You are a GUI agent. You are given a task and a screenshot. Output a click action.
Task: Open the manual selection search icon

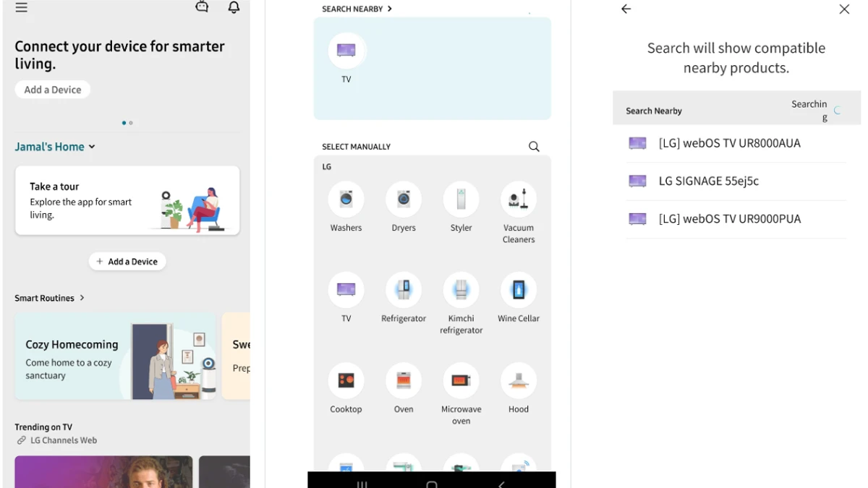[534, 147]
